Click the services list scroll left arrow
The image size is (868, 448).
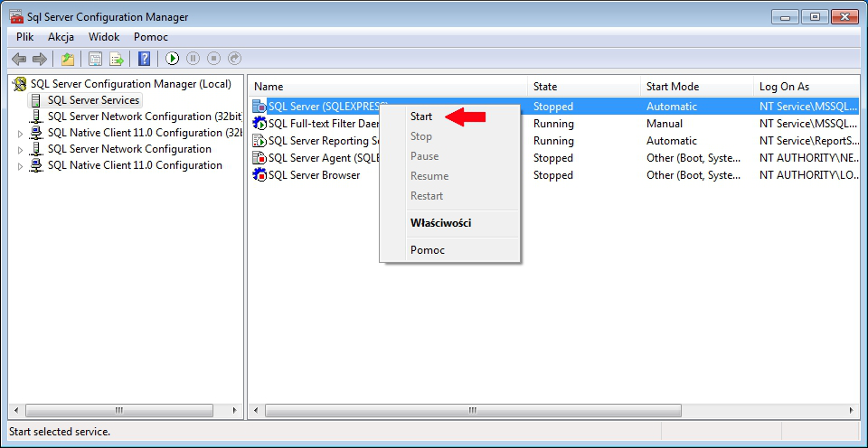[x=256, y=411]
